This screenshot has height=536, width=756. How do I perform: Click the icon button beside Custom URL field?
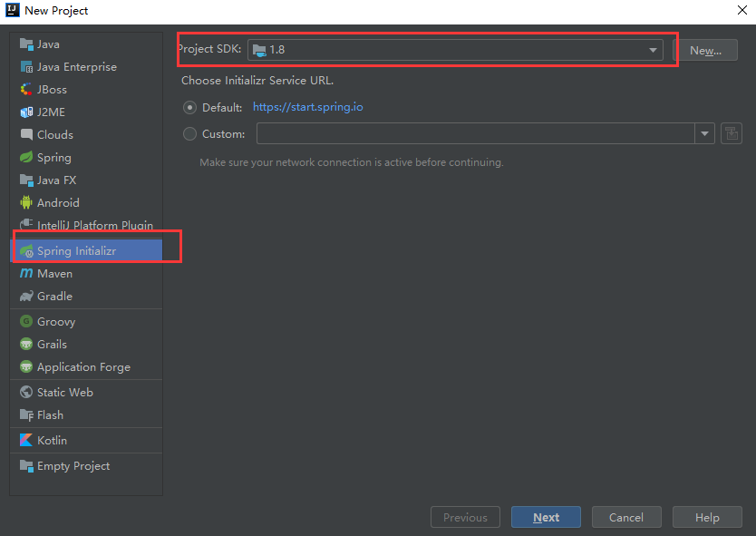[732, 133]
